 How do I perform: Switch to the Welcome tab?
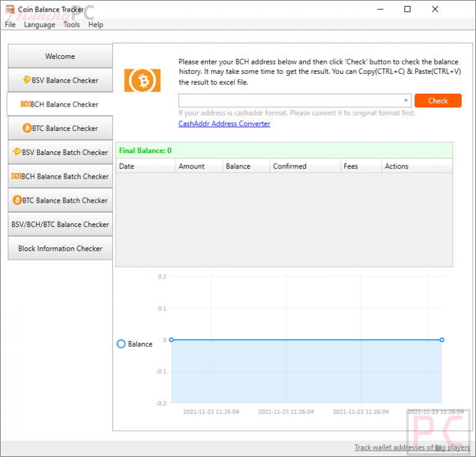[60, 56]
